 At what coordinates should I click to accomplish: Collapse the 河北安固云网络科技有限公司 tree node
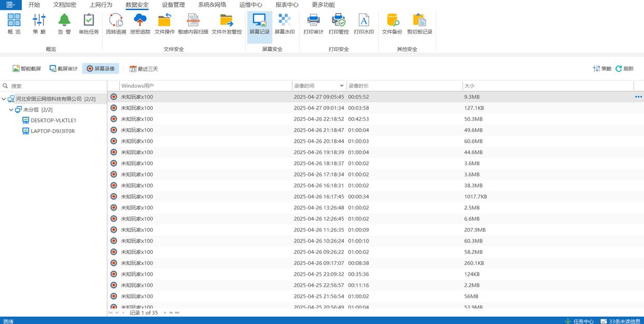click(4, 99)
